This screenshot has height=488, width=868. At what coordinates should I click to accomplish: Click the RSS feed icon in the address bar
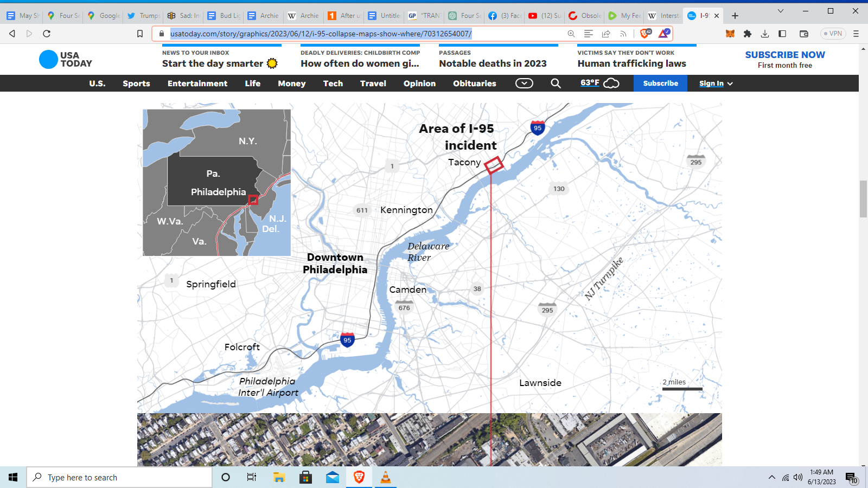[623, 34]
